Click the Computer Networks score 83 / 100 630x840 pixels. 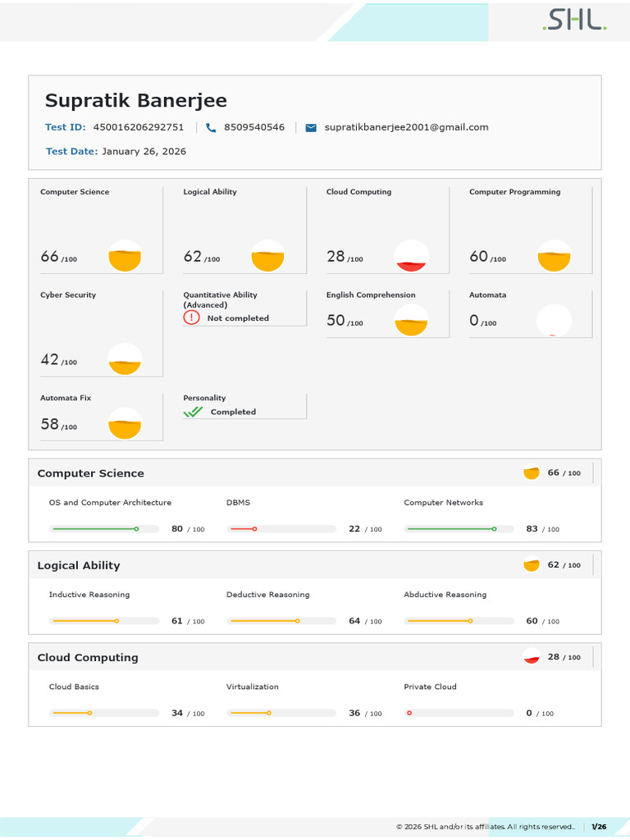click(x=543, y=529)
